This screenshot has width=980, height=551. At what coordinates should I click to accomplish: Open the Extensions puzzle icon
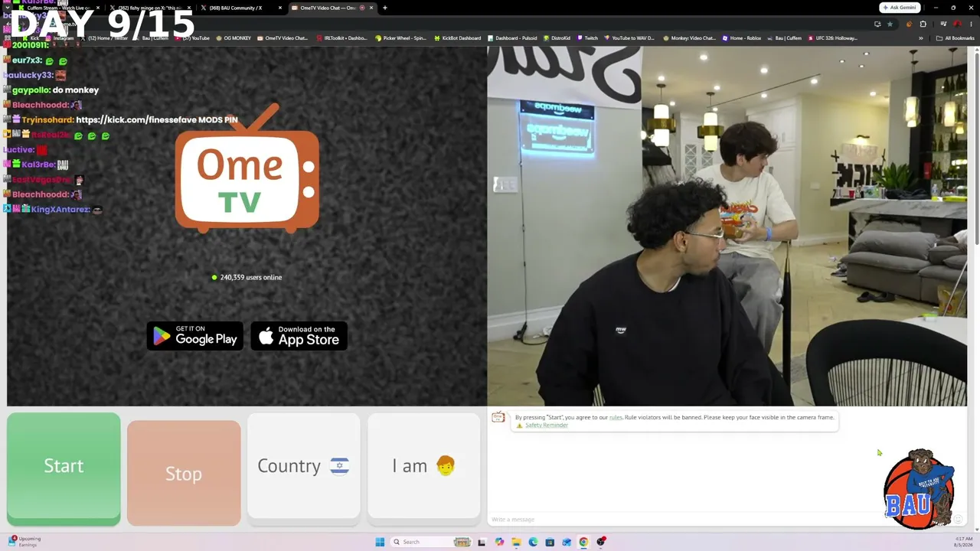tap(923, 24)
